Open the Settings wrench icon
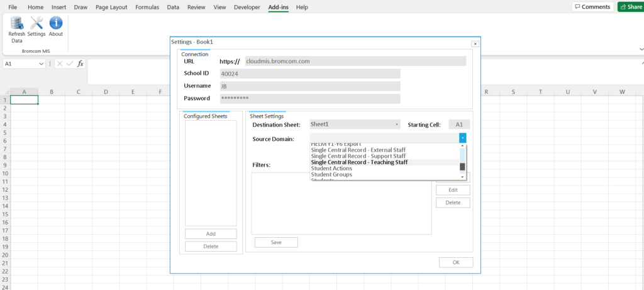 tap(36, 23)
